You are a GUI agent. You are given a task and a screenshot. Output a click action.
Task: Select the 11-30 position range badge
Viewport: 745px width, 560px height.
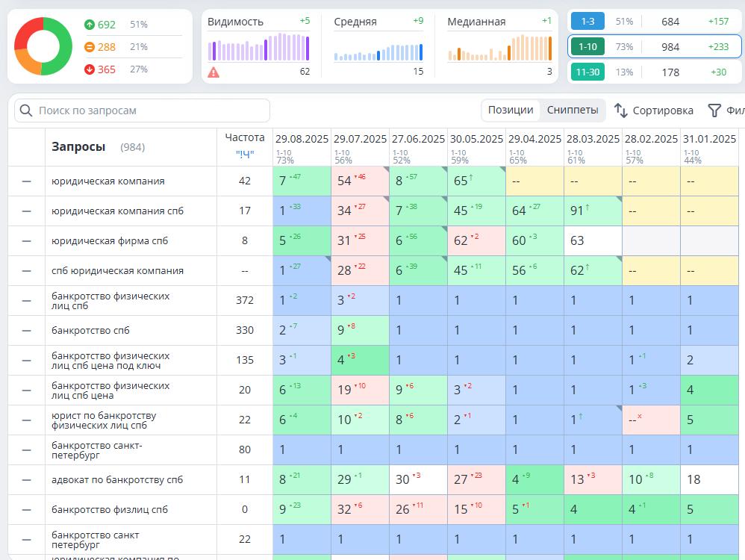point(587,72)
